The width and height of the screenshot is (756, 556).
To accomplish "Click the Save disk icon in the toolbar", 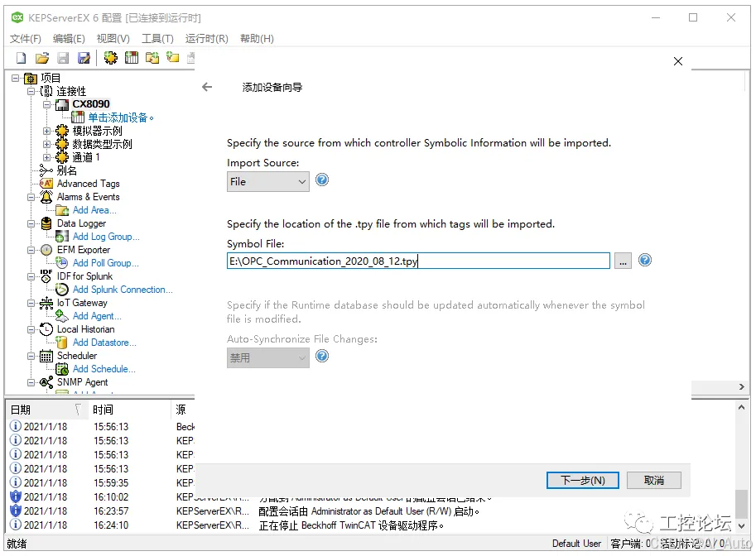I will click(63, 58).
